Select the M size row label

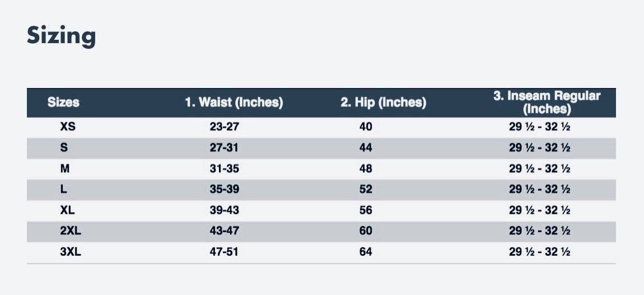point(64,169)
